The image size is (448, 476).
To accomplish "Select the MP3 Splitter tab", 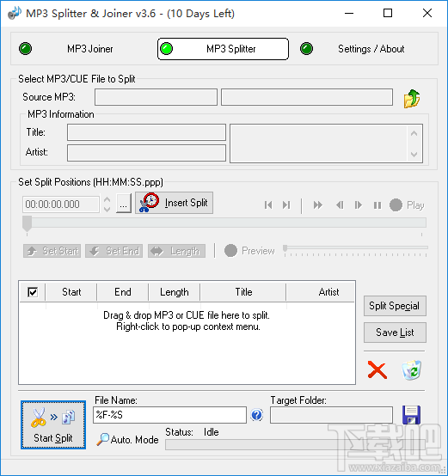I will pyautogui.click(x=223, y=49).
